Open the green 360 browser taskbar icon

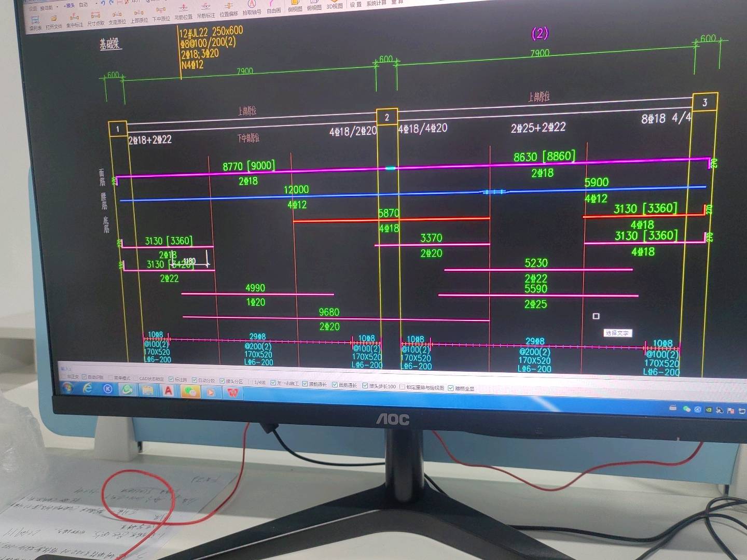[127, 389]
